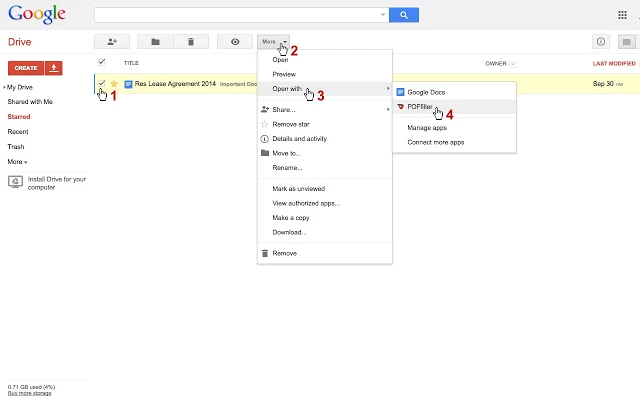Choose Preview in the More menu
Viewport: 640px width, 400px height.
pyautogui.click(x=325, y=74)
